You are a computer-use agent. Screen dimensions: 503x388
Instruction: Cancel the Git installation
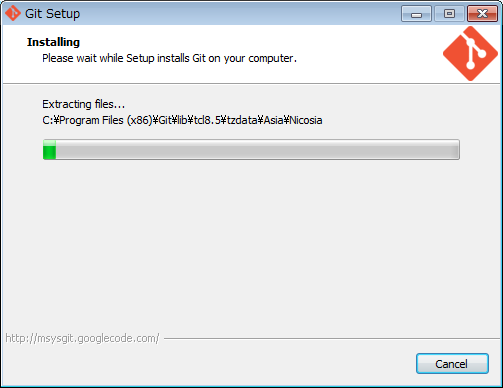tap(452, 364)
